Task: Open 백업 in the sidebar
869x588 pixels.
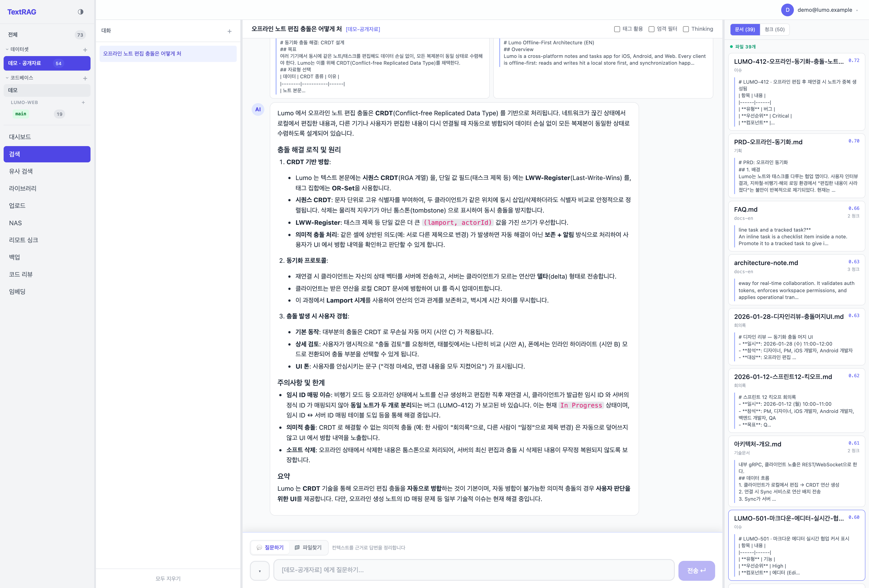Action: click(x=47, y=257)
